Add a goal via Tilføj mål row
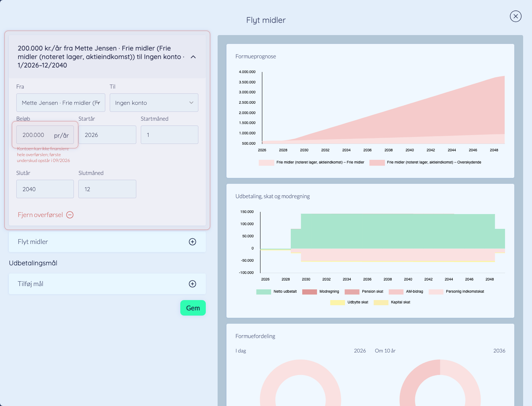Viewport: 532px width, 406px height. click(107, 284)
